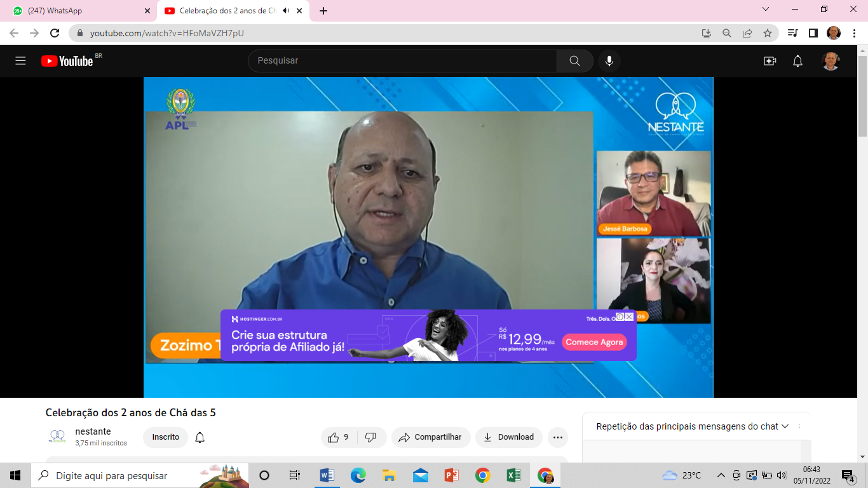This screenshot has width=868, height=488.
Task: Click the browser address bar URL
Action: (x=166, y=33)
